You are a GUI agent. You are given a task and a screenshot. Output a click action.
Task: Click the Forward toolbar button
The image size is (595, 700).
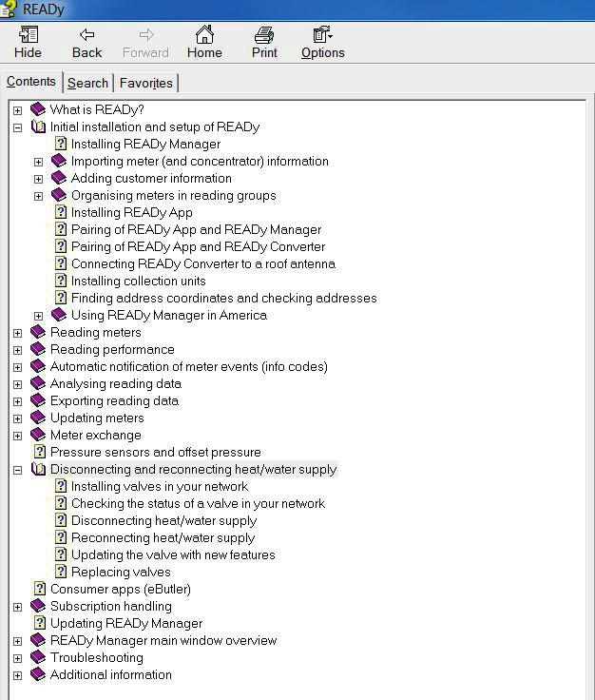pyautogui.click(x=145, y=43)
